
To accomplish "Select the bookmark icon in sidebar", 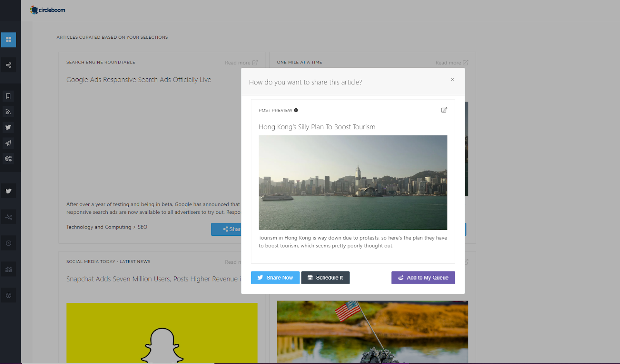I will pos(8,96).
